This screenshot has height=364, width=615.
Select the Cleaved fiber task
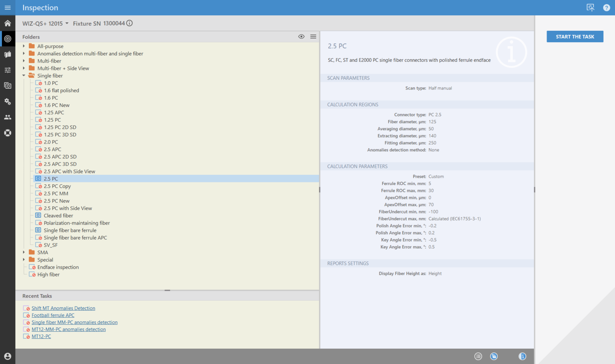[x=58, y=216]
